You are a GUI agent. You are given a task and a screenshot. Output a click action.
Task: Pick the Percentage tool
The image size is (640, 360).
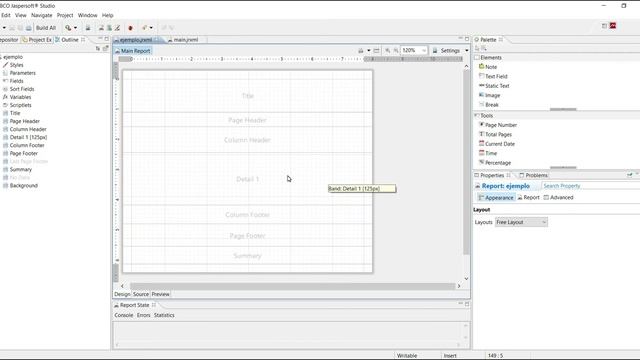coord(495,162)
